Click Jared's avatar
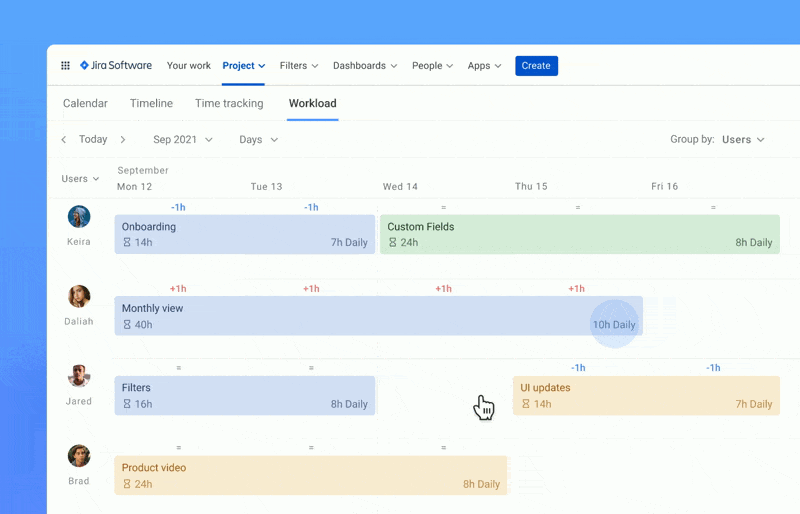Image resolution: width=800 pixels, height=514 pixels. tap(79, 377)
